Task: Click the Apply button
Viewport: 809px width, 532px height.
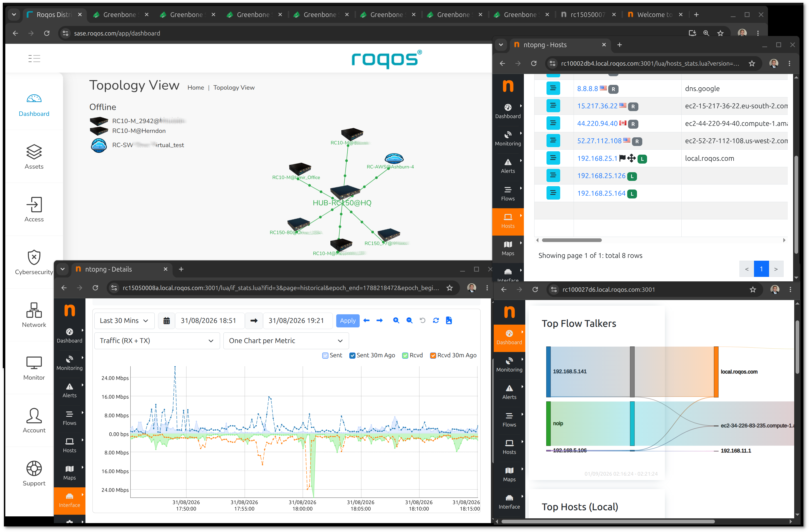Action: click(348, 321)
